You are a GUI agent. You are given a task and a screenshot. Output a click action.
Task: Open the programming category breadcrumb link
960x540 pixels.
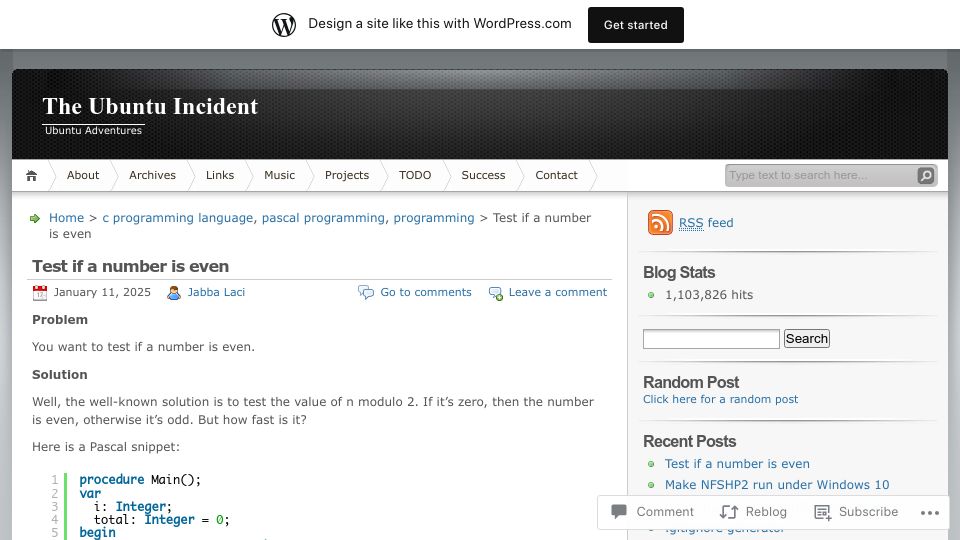click(x=433, y=218)
